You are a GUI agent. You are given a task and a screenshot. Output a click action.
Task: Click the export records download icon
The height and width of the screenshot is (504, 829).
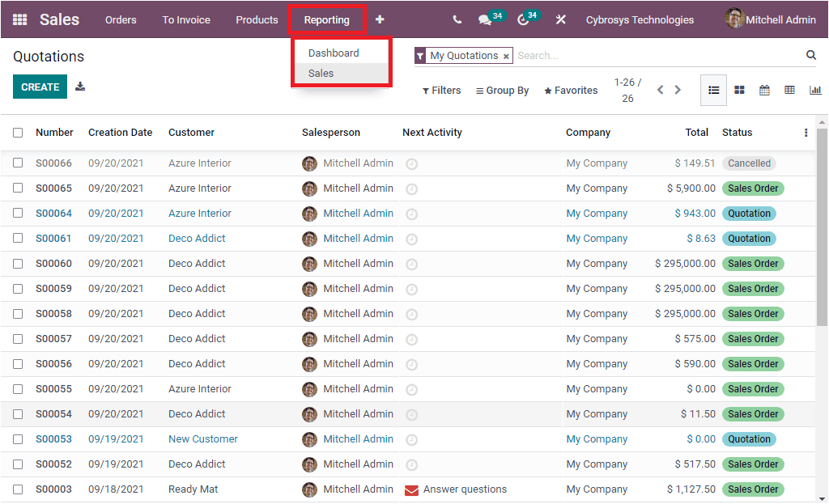pos(79,85)
